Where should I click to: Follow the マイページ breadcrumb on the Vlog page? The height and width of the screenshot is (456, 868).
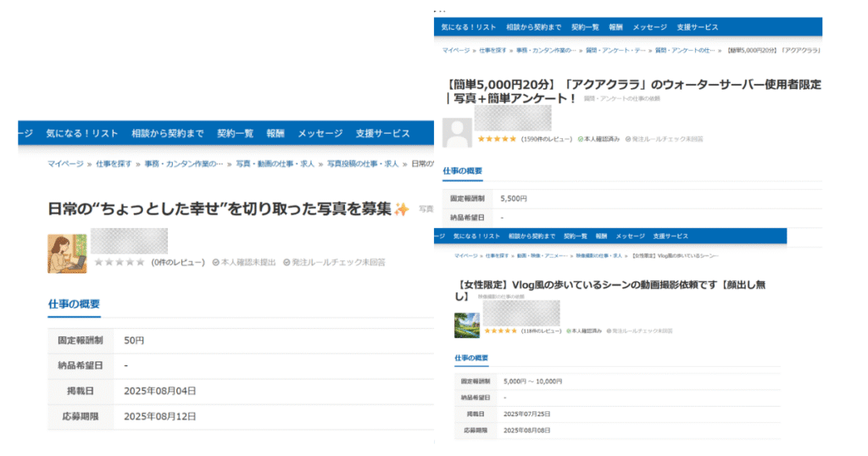tap(466, 256)
